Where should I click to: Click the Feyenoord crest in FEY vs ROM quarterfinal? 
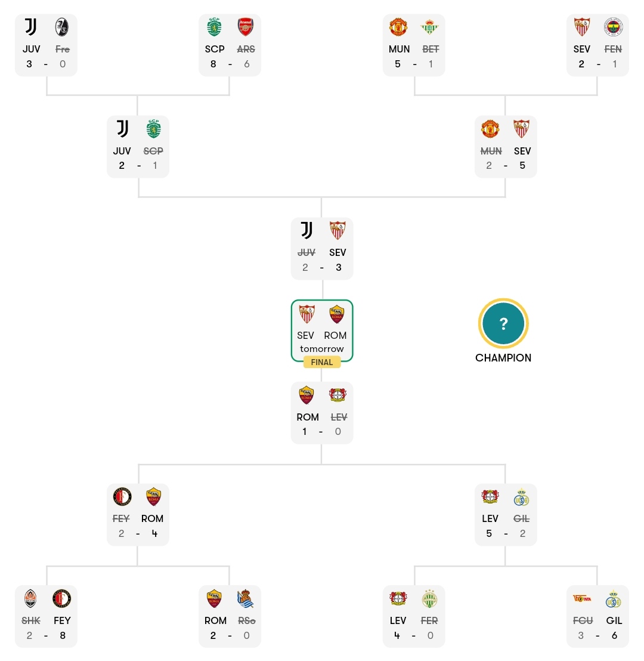[122, 496]
